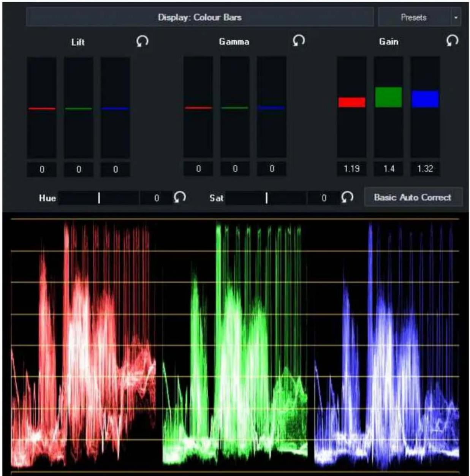The image size is (470, 476).
Task: Click the green Gain slider handle
Action: pyautogui.click(x=388, y=97)
